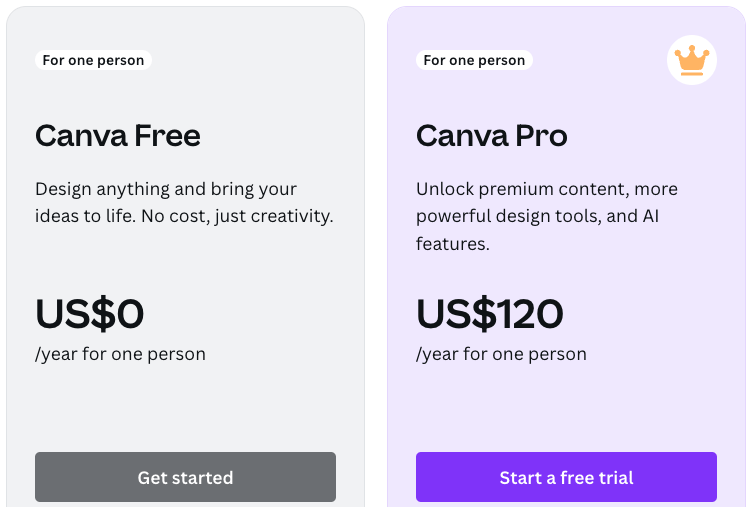Click the Canva Pro description starting Unlock premium content
Viewport: 752px width, 507px height.
click(547, 216)
